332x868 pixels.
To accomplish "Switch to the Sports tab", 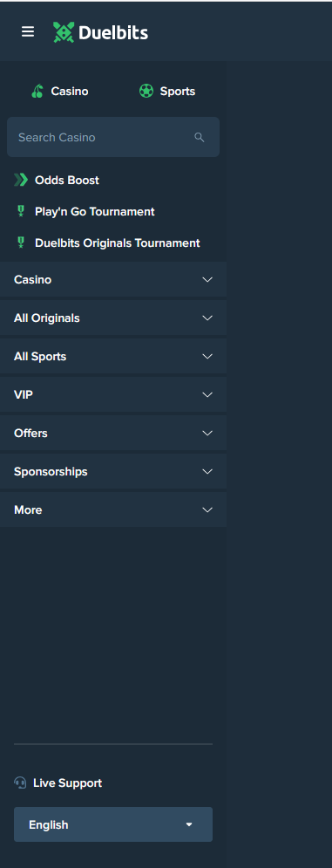I will [x=167, y=92].
